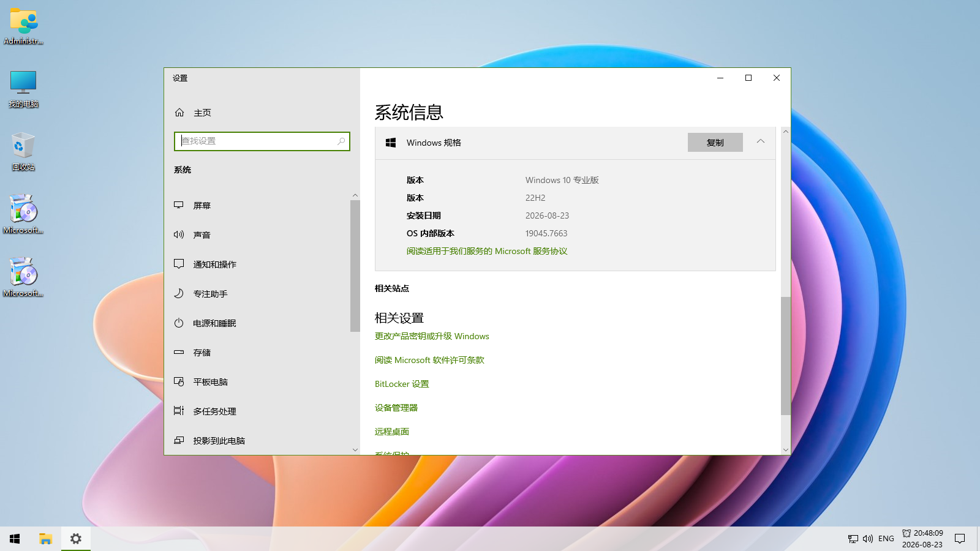Click the OS build 19045.7663 value
The width and height of the screenshot is (980, 551).
(x=546, y=233)
